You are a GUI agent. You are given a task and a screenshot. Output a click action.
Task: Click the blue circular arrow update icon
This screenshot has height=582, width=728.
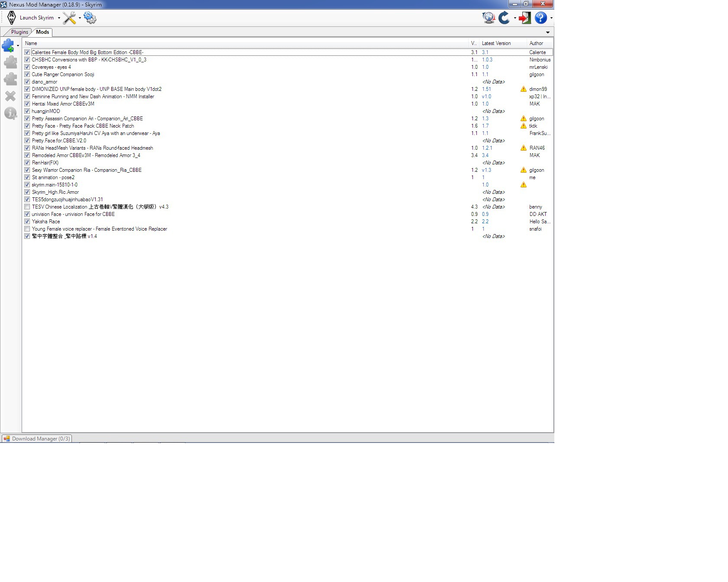pyautogui.click(x=504, y=18)
